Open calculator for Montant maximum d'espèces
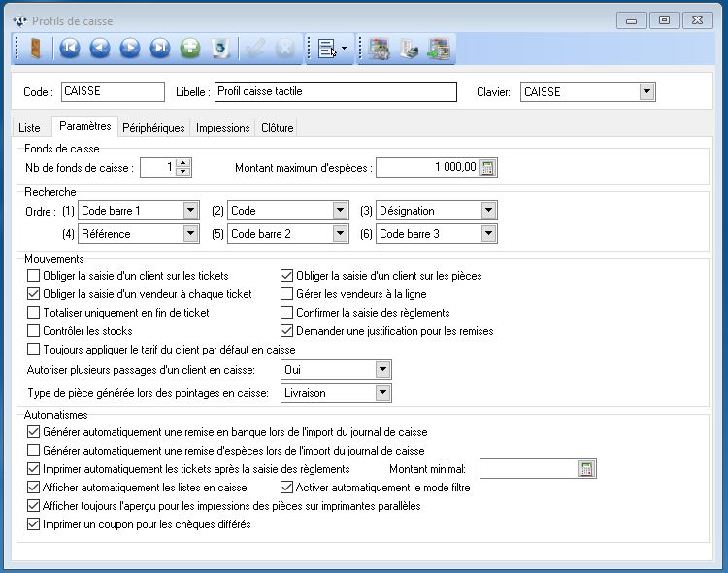Viewport: 728px width, 573px height. tap(487, 167)
